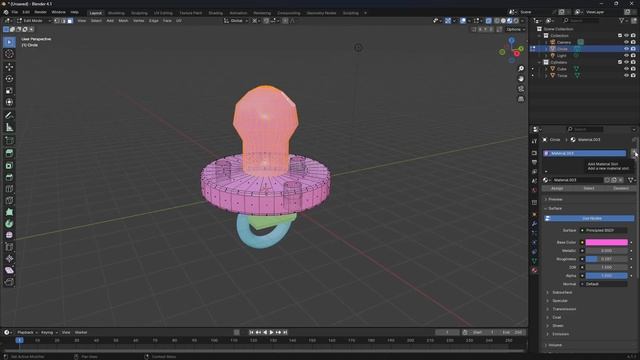The height and width of the screenshot is (360, 640).
Task: Open the Render menu
Action: [x=40, y=12]
